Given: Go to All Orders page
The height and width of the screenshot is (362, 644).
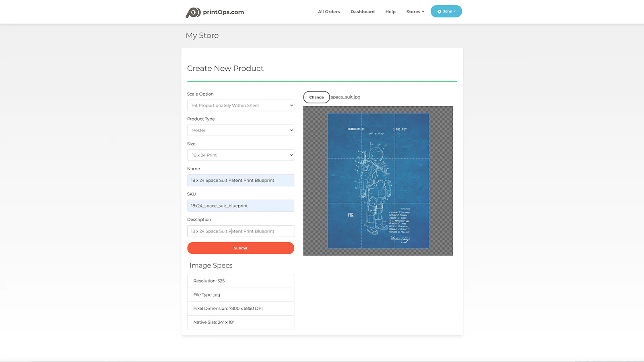Looking at the screenshot, I should (328, 12).
